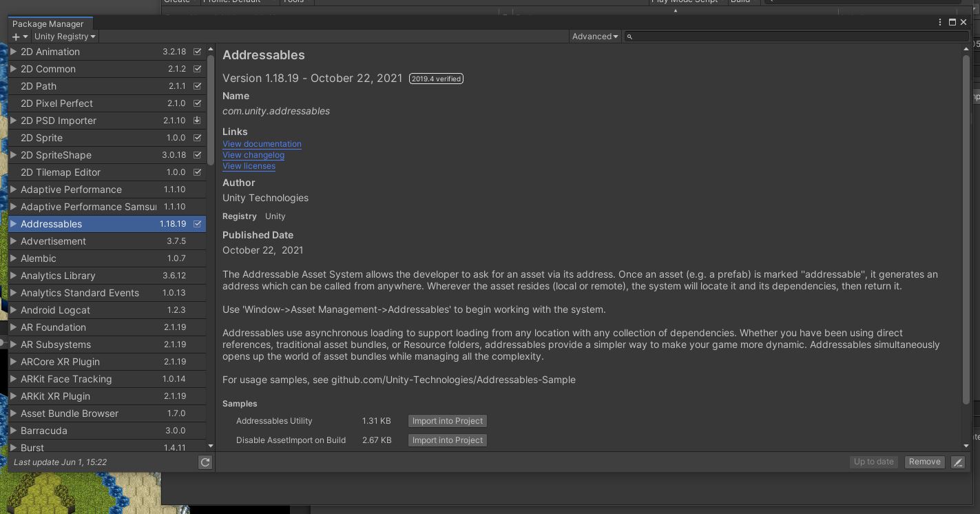The width and height of the screenshot is (980, 514).
Task: Select Analytics Standard Events package
Action: tap(107, 293)
